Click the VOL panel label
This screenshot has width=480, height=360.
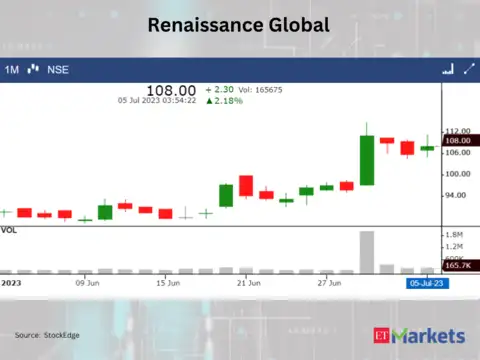[x=9, y=230]
